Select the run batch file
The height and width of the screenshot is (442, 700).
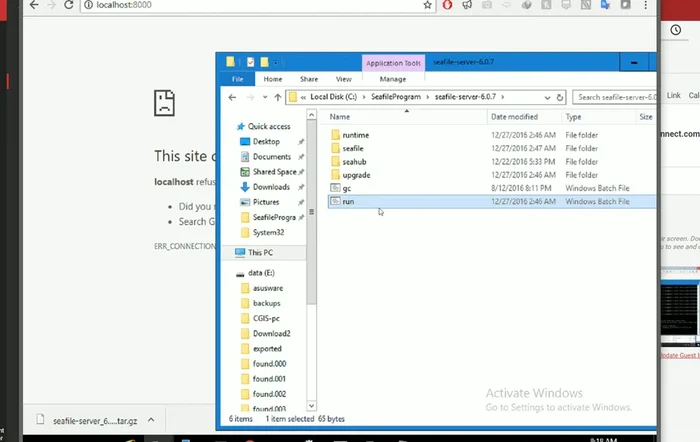349,202
